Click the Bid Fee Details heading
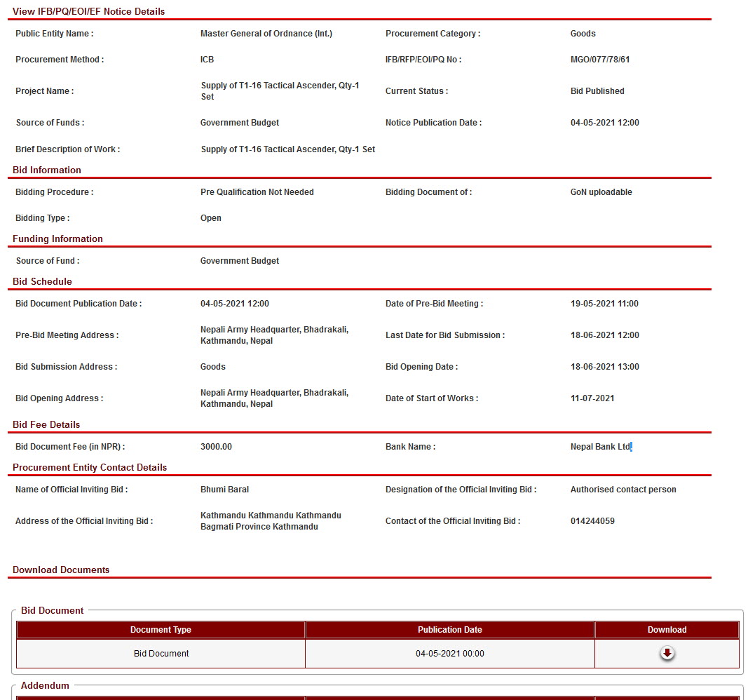This screenshot has height=700, width=755. 46,424
